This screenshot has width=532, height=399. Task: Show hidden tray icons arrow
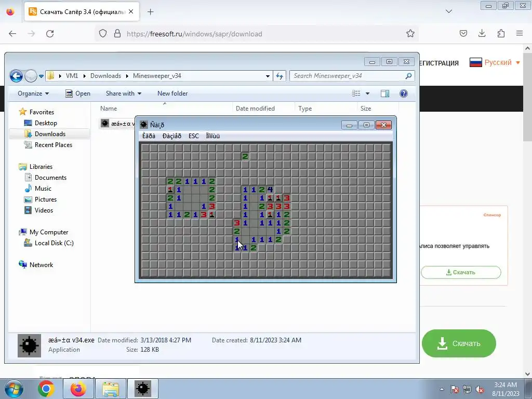442,389
